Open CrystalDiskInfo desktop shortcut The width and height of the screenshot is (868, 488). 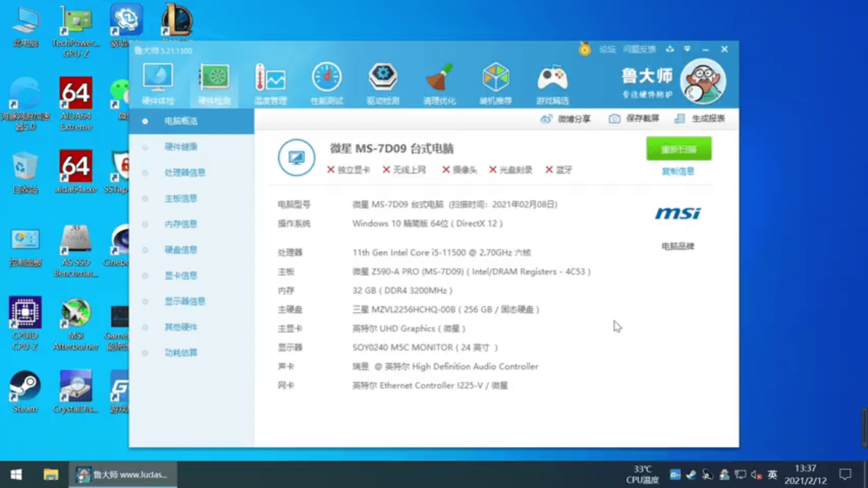(76, 391)
